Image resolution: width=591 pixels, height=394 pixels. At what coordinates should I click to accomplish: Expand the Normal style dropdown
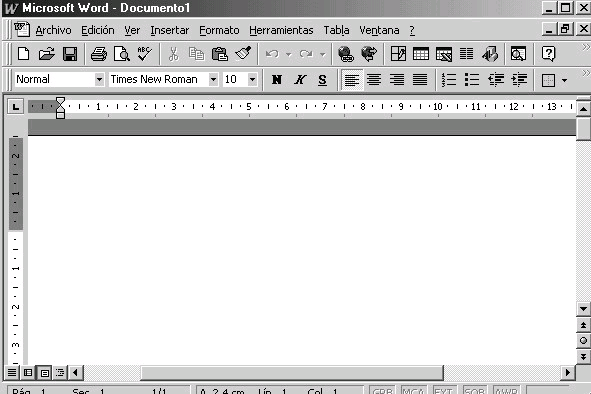click(99, 80)
